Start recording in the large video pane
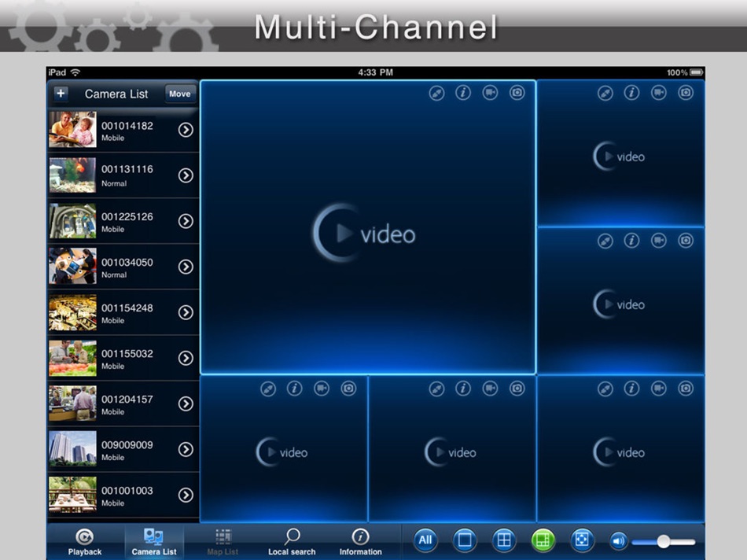Viewport: 747px width, 560px height. 490,93
